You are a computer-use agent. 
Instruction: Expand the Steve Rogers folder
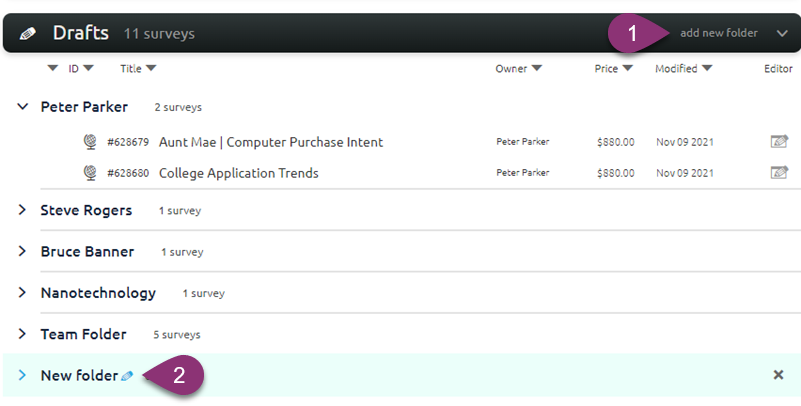coord(22,210)
